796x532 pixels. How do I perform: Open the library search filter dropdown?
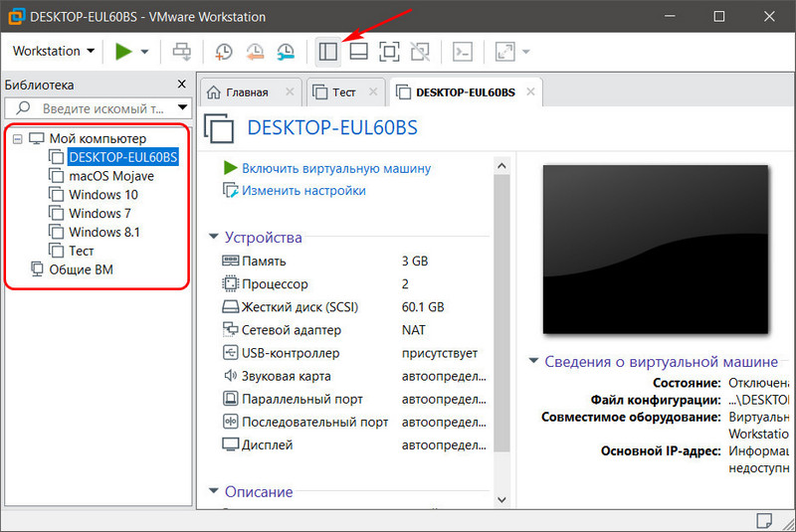[x=182, y=108]
